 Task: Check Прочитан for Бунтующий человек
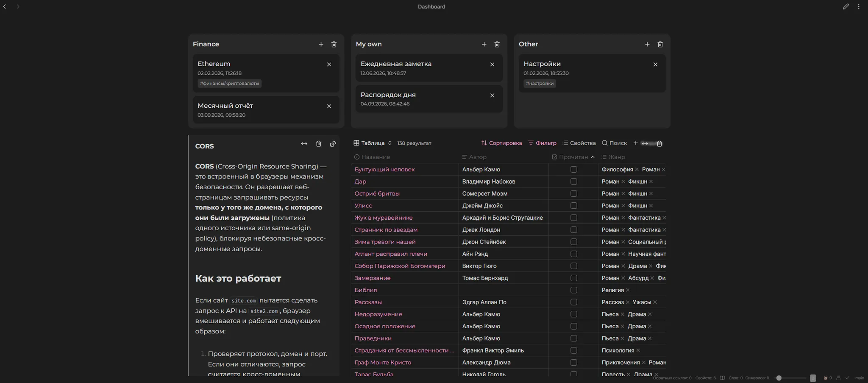coord(574,169)
